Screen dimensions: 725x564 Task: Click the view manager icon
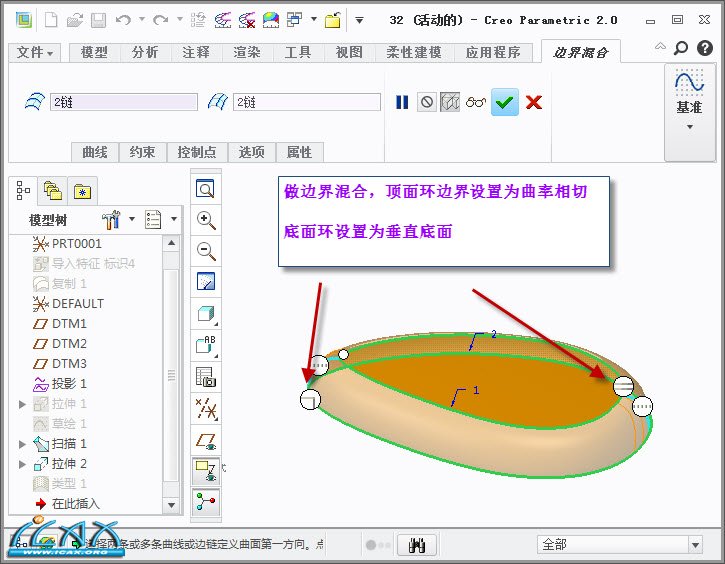click(x=206, y=377)
